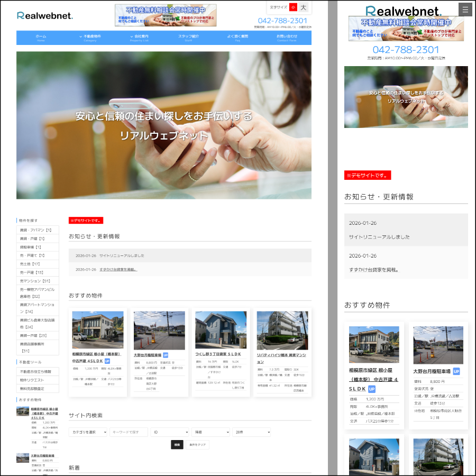
Task: Click the keyword search input field
Action: 129,432
